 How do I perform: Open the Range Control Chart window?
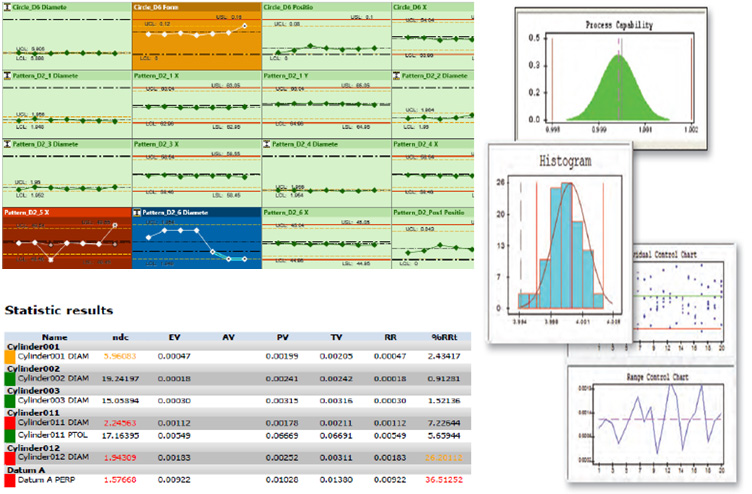(x=651, y=424)
